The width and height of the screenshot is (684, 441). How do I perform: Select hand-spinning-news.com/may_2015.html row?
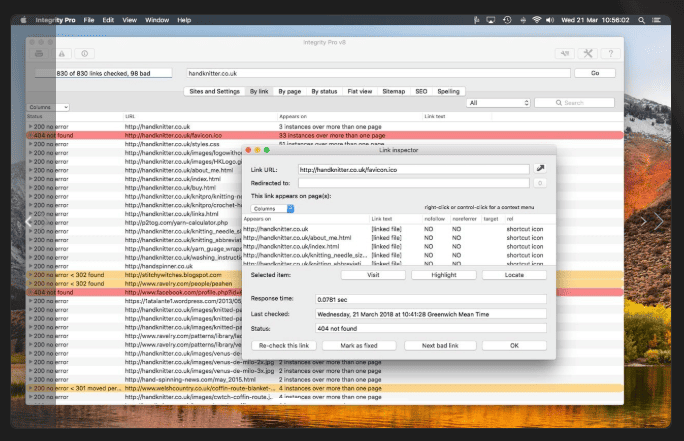324,379
